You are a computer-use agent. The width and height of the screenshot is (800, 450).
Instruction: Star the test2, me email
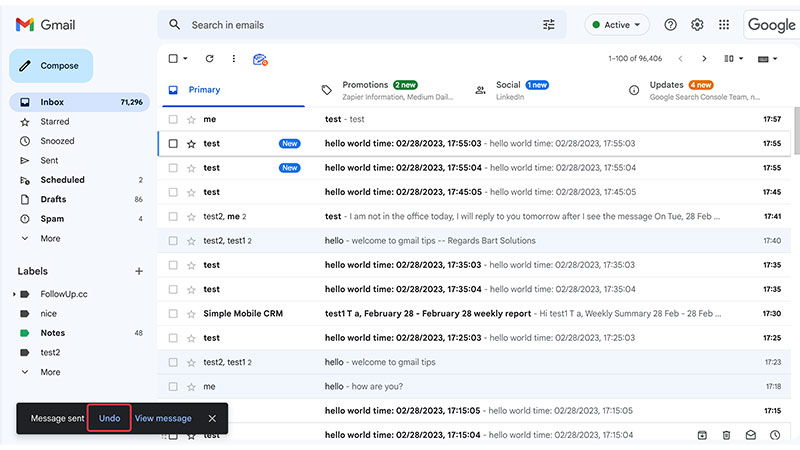coord(191,217)
